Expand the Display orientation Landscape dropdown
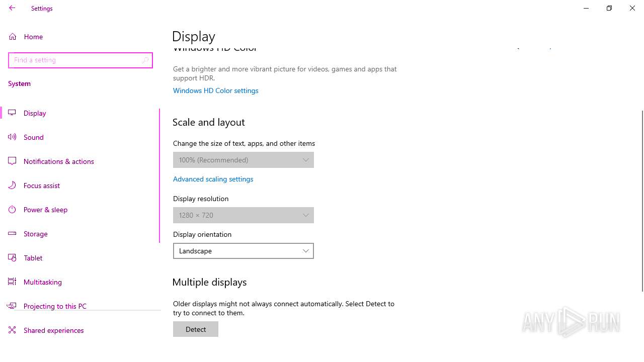The image size is (644, 362). coord(244,251)
